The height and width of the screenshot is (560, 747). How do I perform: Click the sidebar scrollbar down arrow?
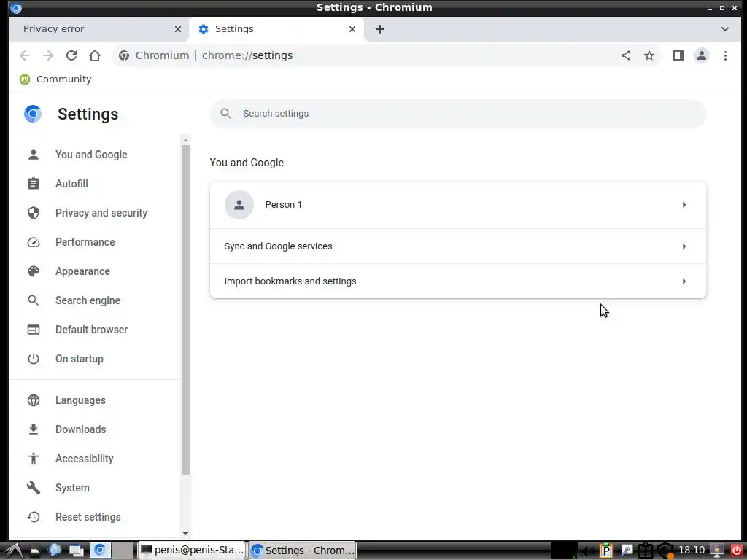(x=186, y=534)
